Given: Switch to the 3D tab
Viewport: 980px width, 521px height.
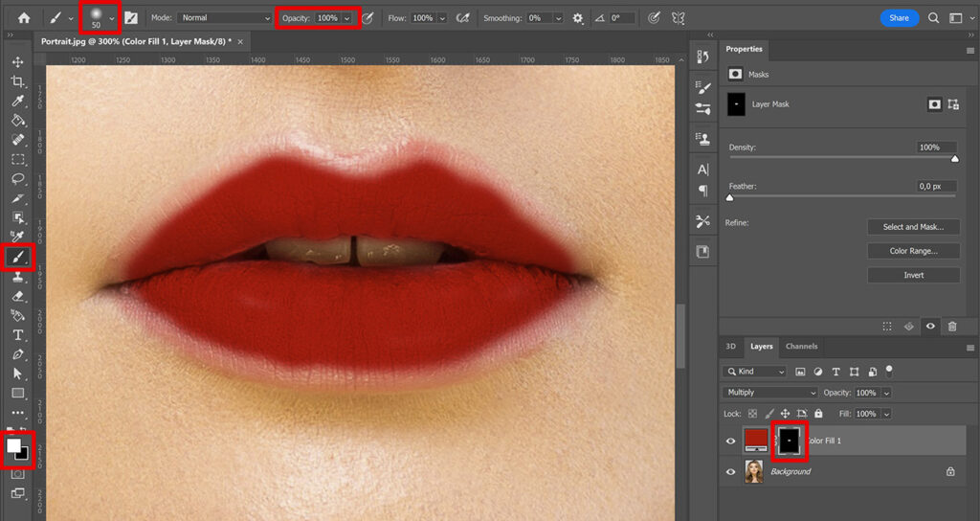Looking at the screenshot, I should click(x=730, y=346).
